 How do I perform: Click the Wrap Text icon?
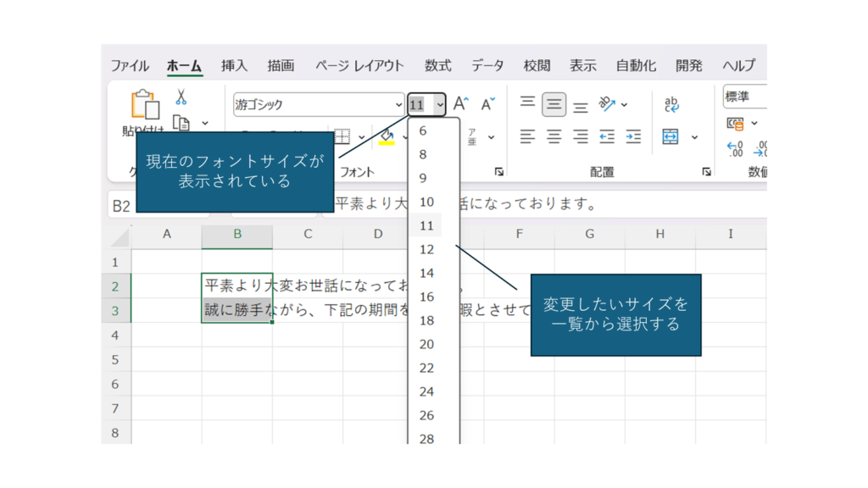coord(671,104)
